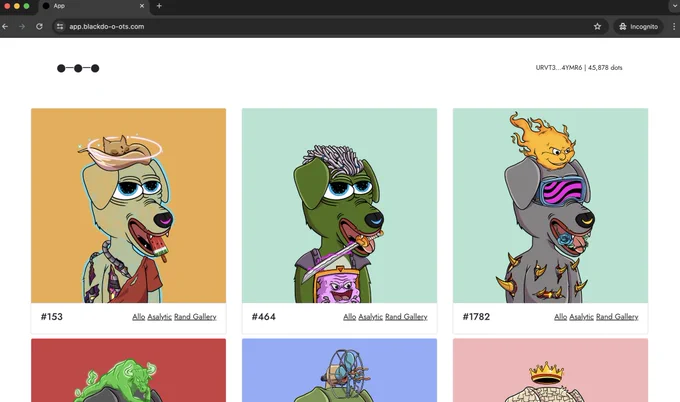Click the Incognito indicator button
680x402 pixels.
tap(638, 26)
